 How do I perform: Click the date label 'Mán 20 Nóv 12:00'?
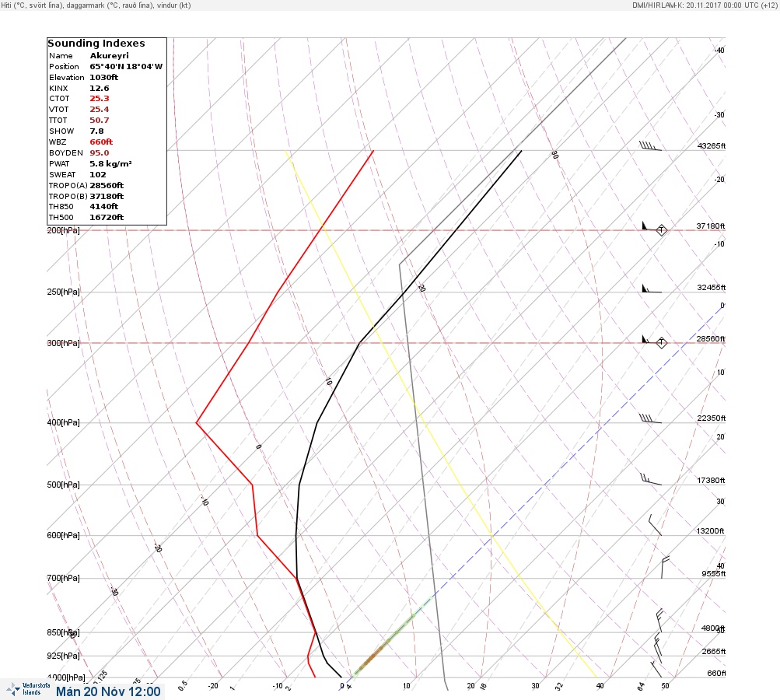(108, 691)
